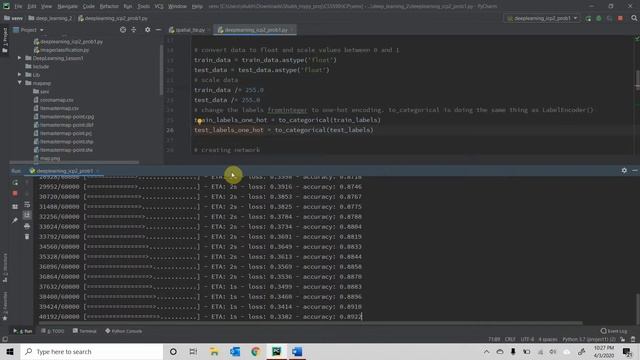Open the VCS menu
The height and width of the screenshot is (360, 640).
[x=159, y=7]
